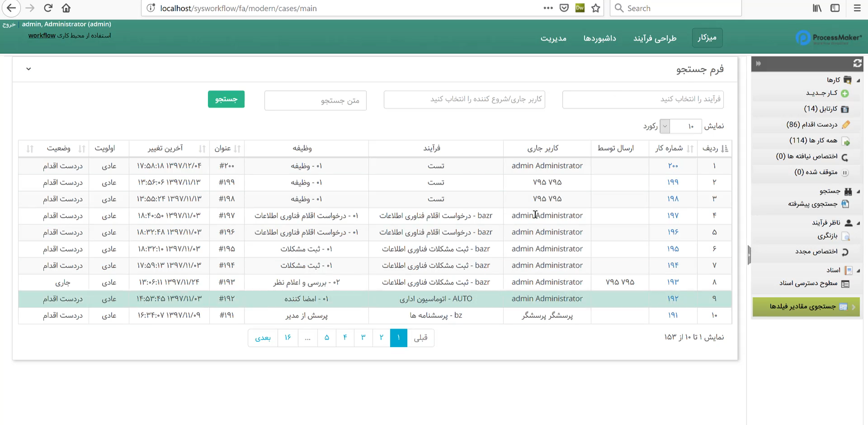Open case number ۱۹۷ link
Viewport: 868px width, 425px height.
coord(673,215)
